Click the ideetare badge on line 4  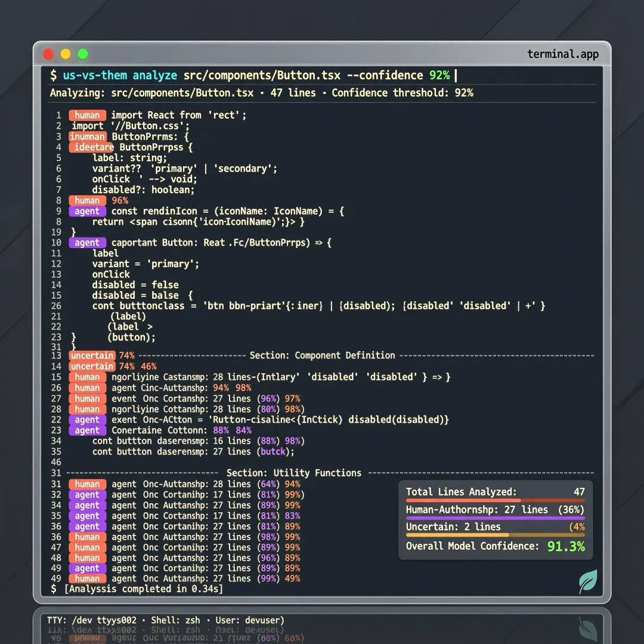[91, 147]
